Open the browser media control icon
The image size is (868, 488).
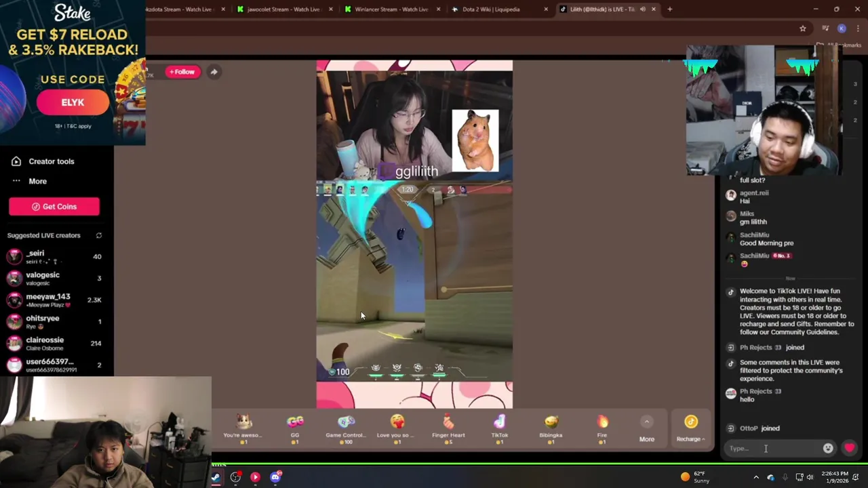[825, 28]
